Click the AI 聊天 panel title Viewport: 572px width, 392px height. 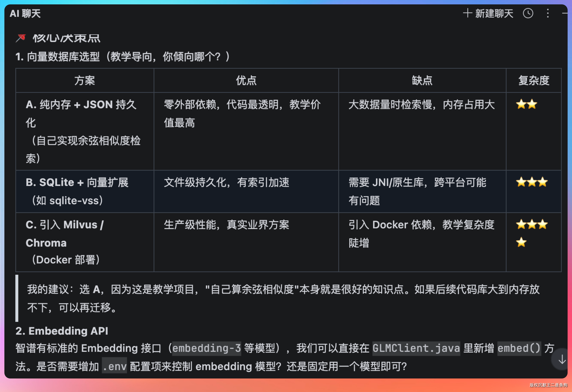point(25,13)
